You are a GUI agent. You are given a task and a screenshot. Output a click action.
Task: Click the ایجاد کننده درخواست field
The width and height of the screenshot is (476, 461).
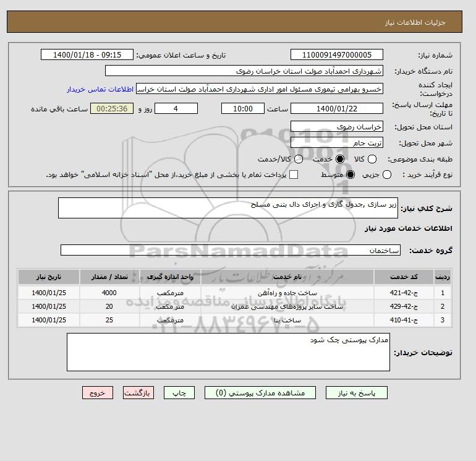click(260, 89)
